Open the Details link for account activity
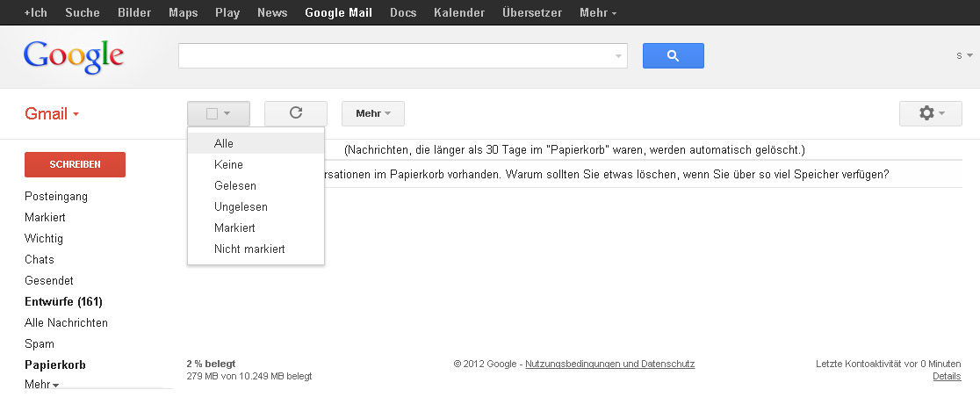This screenshot has height=397, width=980. coord(947,377)
